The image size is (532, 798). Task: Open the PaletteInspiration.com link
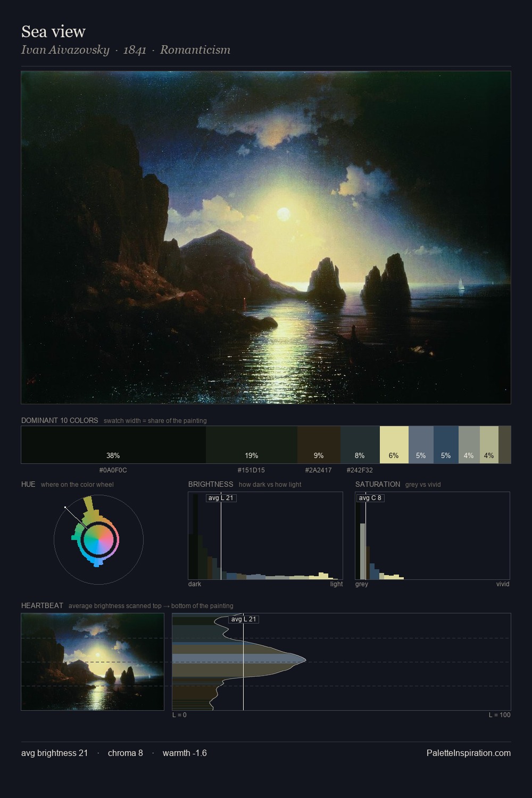(x=469, y=753)
